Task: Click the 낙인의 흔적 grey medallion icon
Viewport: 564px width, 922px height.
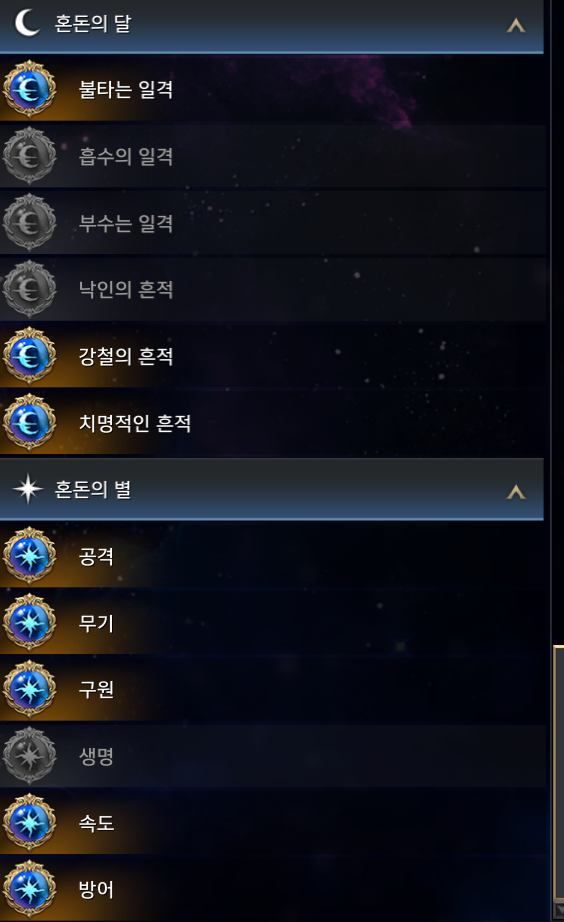Action: click(29, 289)
